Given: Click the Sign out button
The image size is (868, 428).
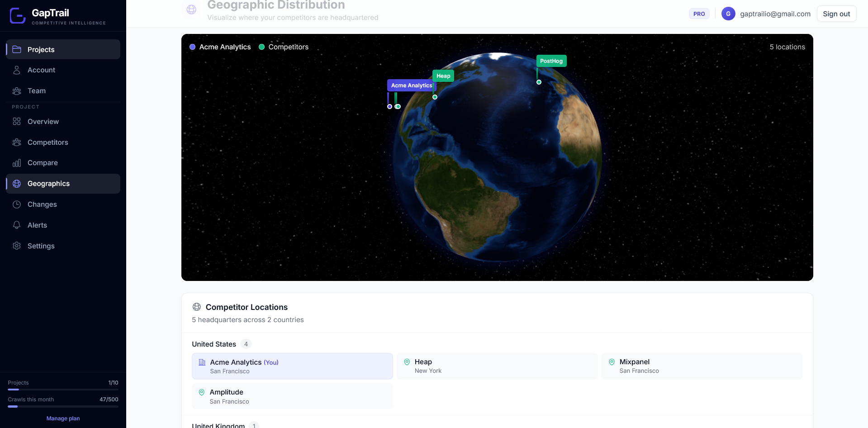Looking at the screenshot, I should [x=836, y=14].
